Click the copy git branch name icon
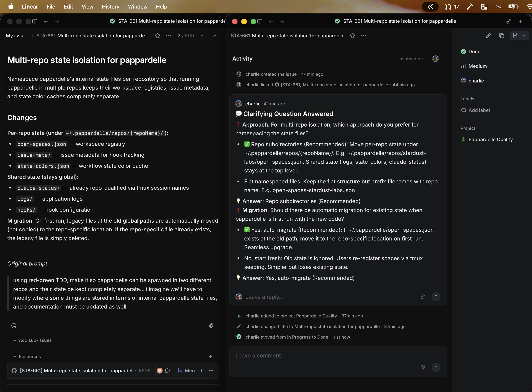Viewport: 532px width, 392px height. coord(515,36)
